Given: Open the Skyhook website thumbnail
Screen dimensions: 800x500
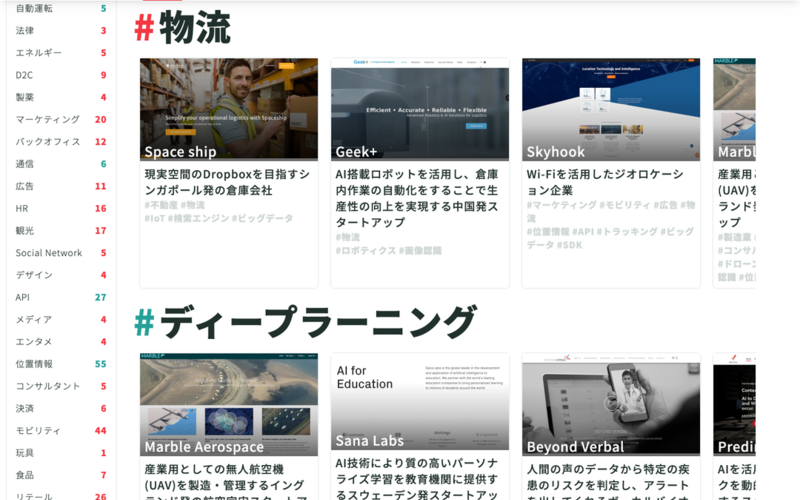Looking at the screenshot, I should (611, 109).
